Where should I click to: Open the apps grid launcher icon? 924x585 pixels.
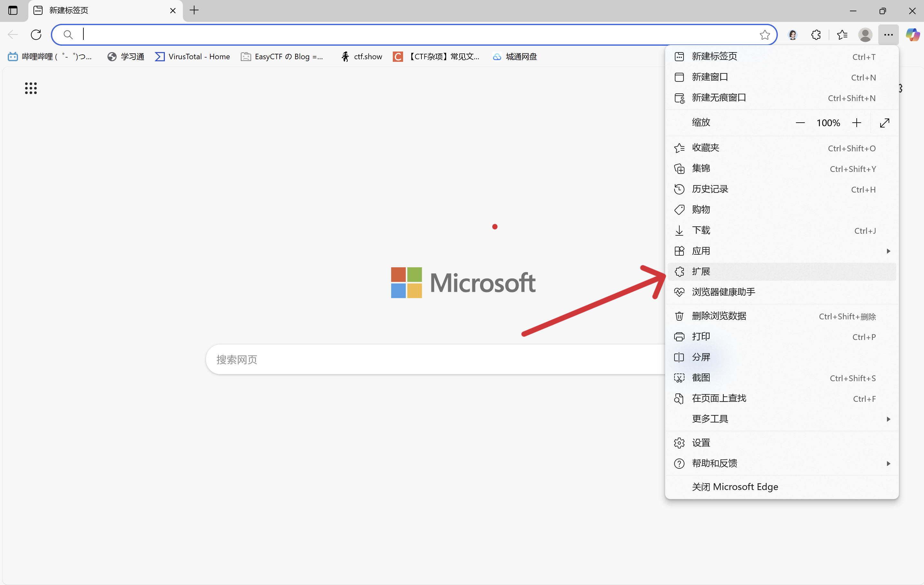31,88
